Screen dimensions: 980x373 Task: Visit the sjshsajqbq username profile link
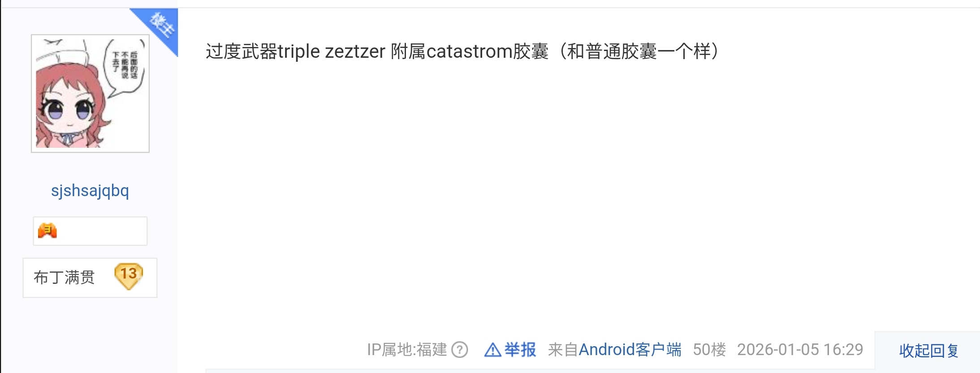pyautogui.click(x=90, y=190)
